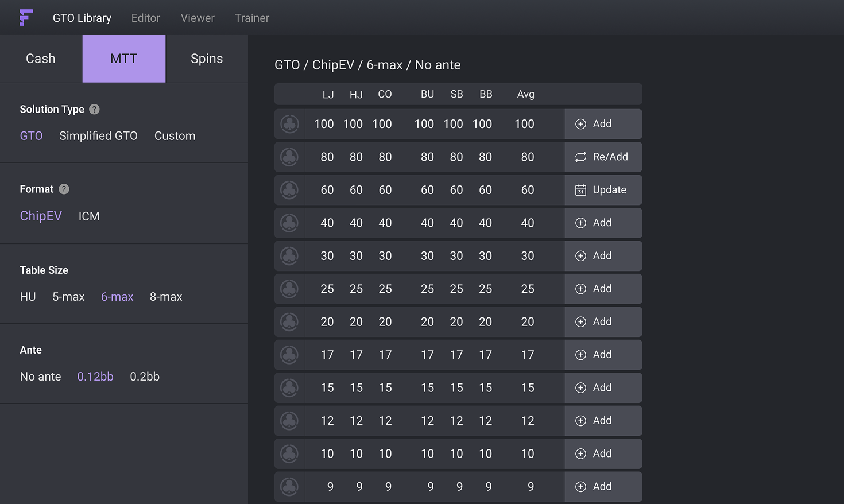Image resolution: width=844 pixels, height=504 pixels.
Task: Click the help icon beside Format
Action: 64,189
